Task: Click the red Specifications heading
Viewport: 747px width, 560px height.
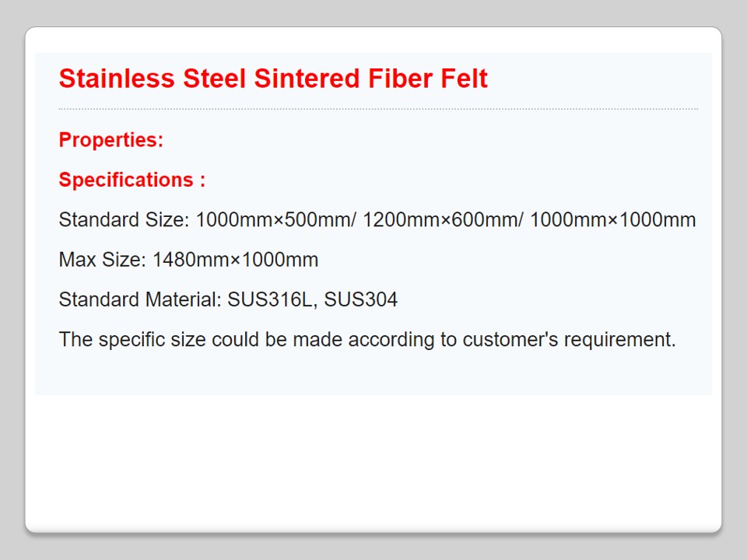Action: tap(132, 180)
